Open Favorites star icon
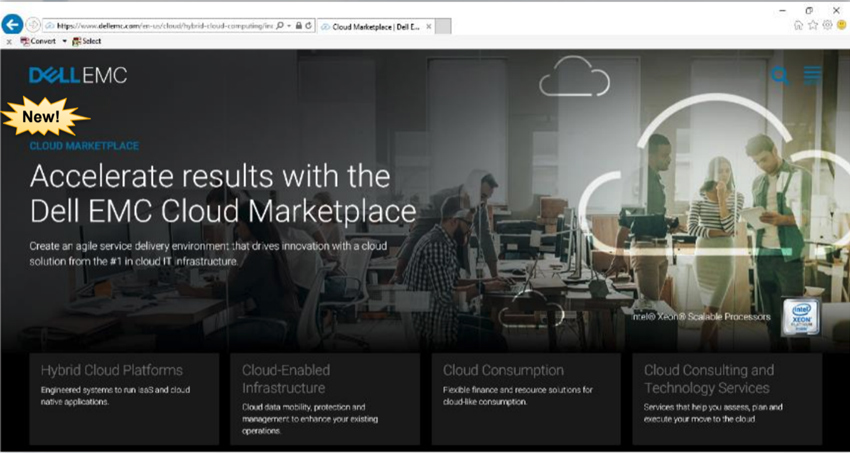850x453 pixels. [x=813, y=25]
